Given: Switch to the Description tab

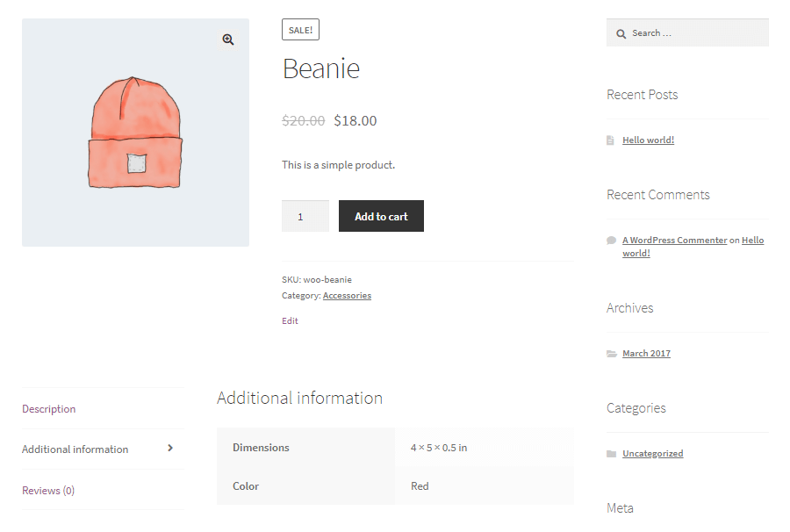Looking at the screenshot, I should [x=48, y=408].
